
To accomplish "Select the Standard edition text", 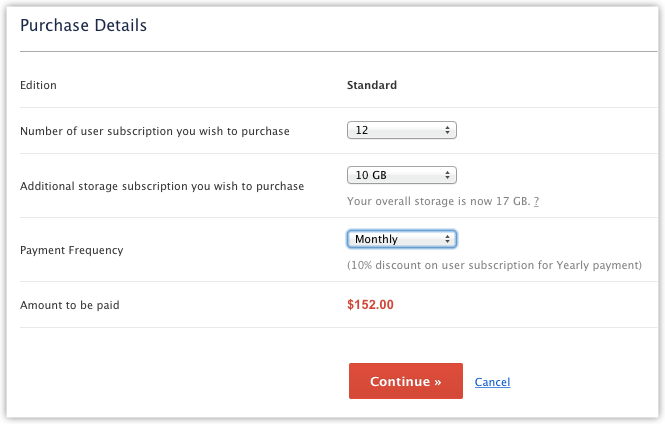I will tap(372, 85).
